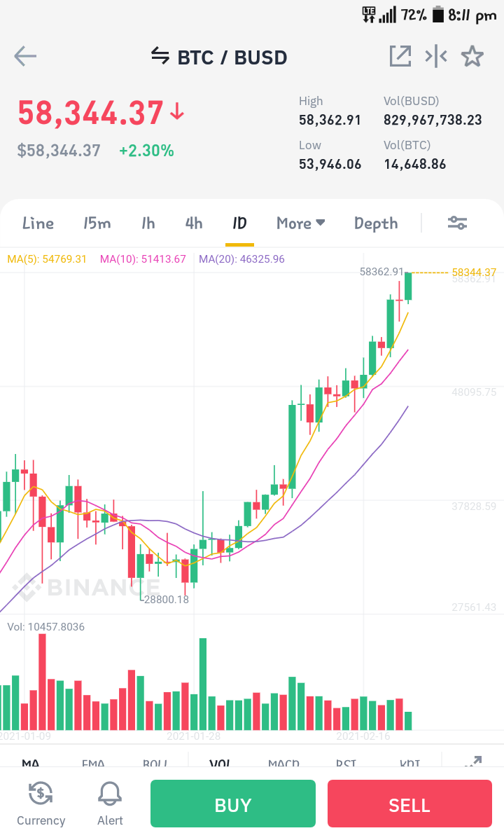Open the Depth chart tab

tap(376, 223)
